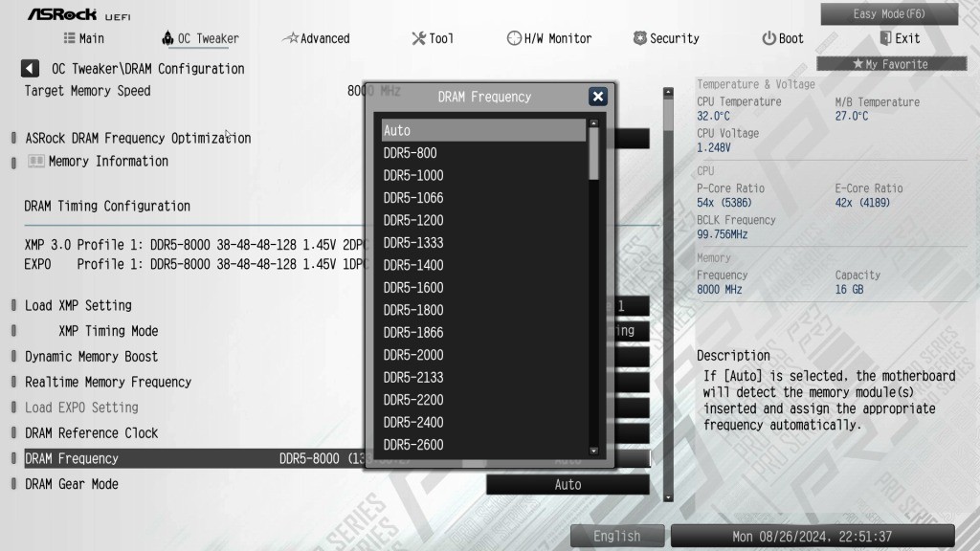The image size is (980, 551).
Task: Click the settings page scroll down arrow
Action: [x=668, y=497]
